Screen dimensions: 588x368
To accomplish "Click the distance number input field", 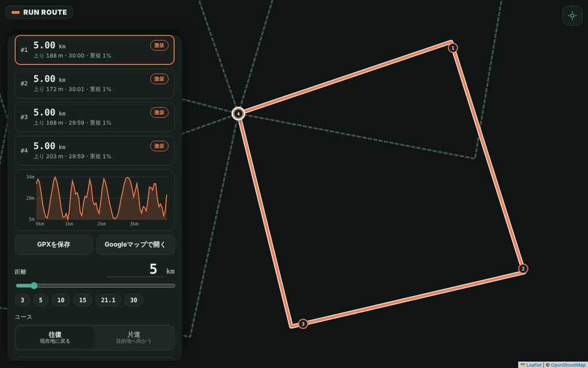I will click(x=136, y=269).
